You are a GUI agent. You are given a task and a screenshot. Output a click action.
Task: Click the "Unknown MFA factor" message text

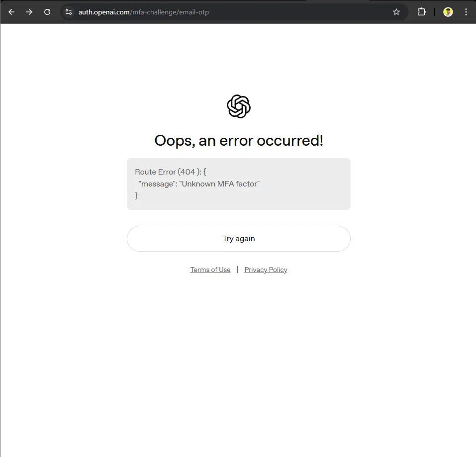[x=219, y=184]
